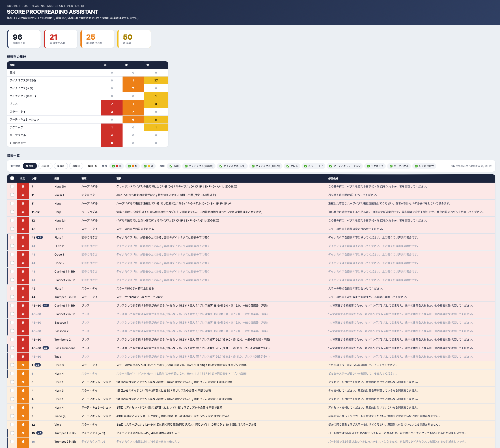Click the 赤 badge on Harp (b) row
The height and width of the screenshot is (448, 500).
click(23, 187)
